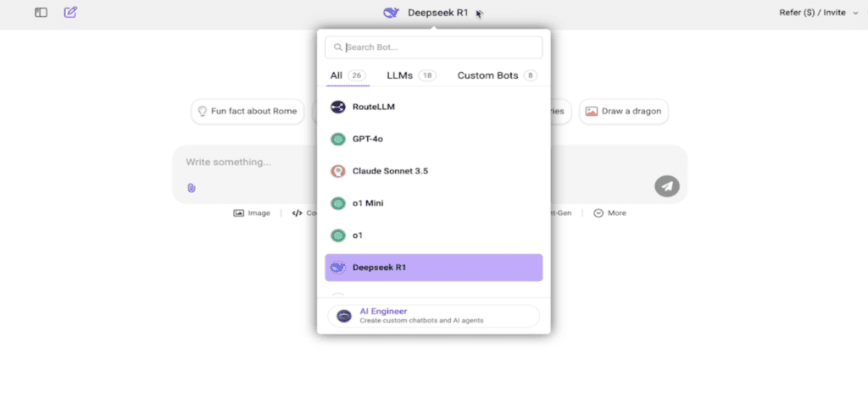This screenshot has width=868, height=409.
Task: Click the new chat compose icon
Action: pos(70,13)
